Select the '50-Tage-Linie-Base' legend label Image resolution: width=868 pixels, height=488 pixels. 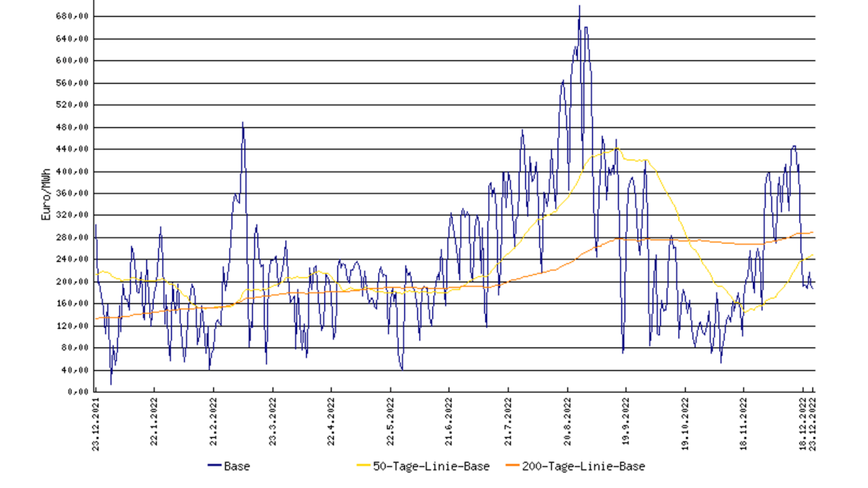(431, 466)
